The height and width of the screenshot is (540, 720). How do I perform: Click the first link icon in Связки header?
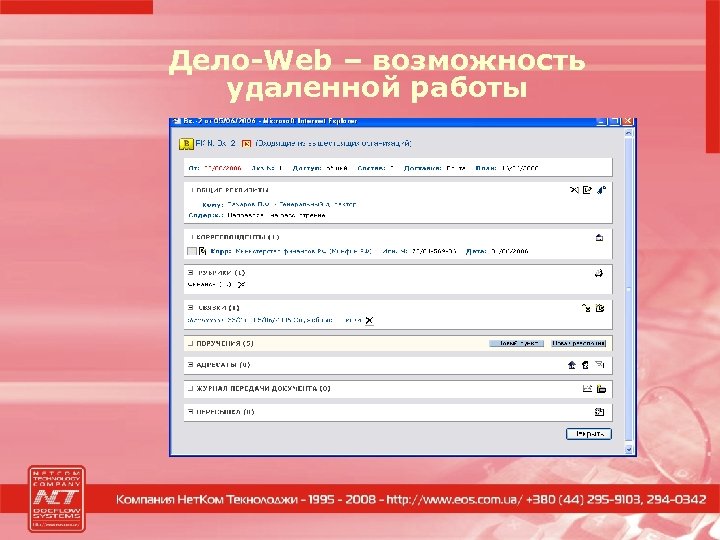tap(586, 308)
